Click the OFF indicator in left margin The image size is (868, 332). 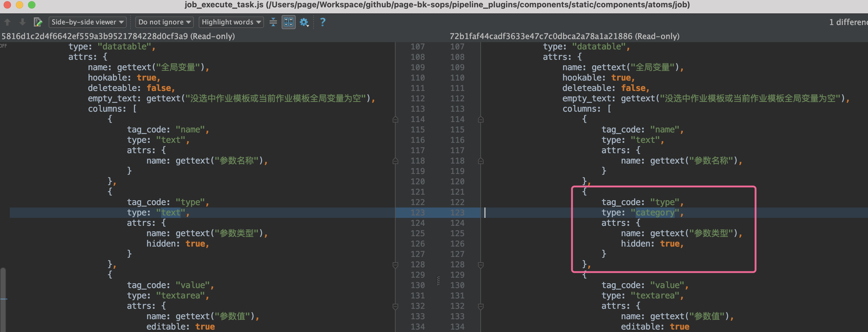click(4, 46)
